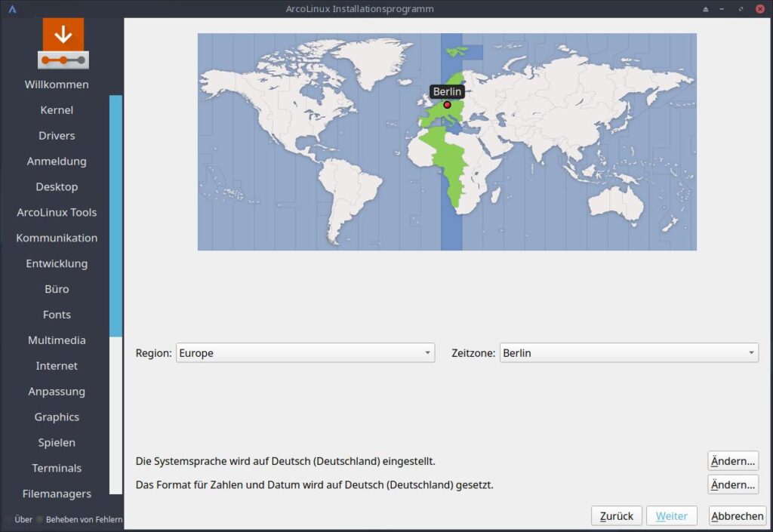The height and width of the screenshot is (532, 773).
Task: Cancel installation with Abbrechen
Action: point(737,515)
